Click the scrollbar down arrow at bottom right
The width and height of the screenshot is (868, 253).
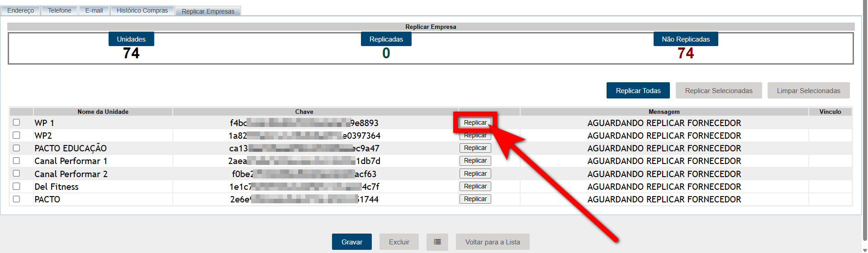pyautogui.click(x=865, y=250)
